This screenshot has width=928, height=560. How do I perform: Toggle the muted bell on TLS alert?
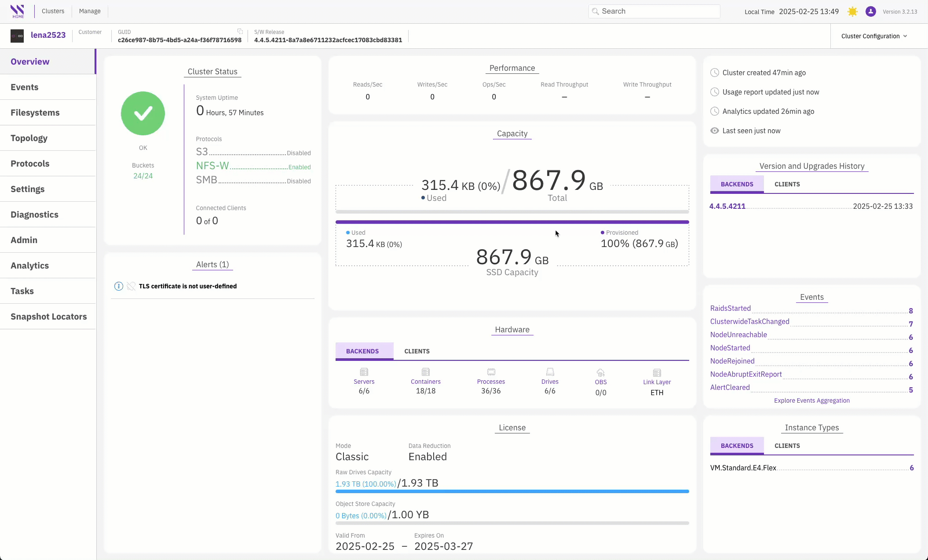pos(131,286)
